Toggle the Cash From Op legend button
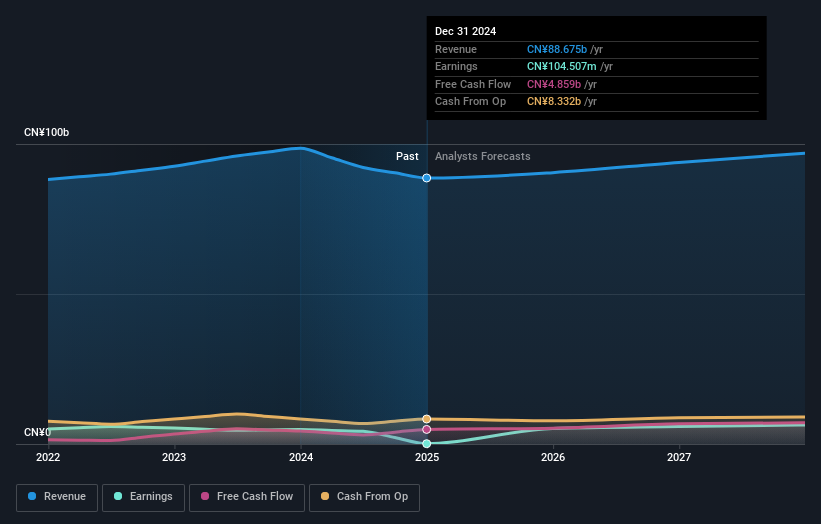This screenshot has height=524, width=821. pos(364,497)
